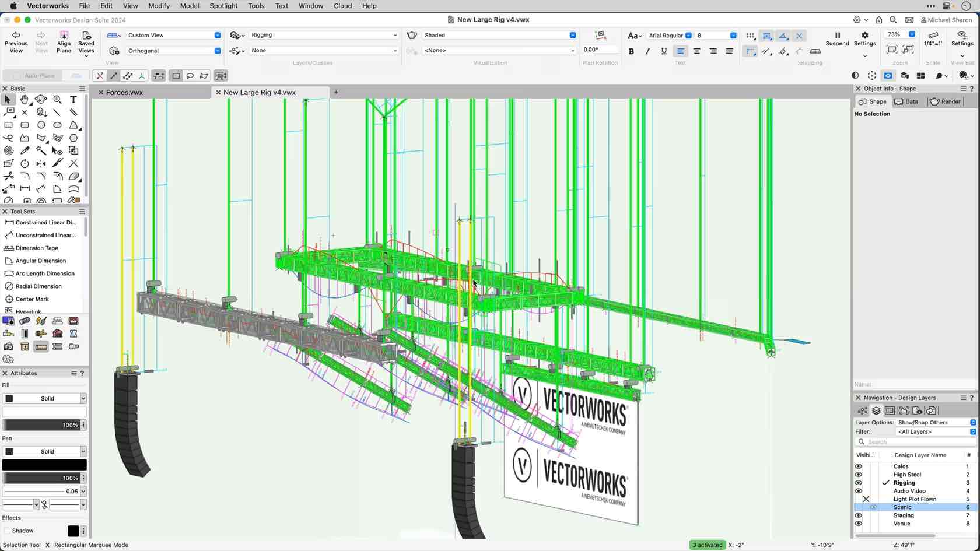Image resolution: width=980 pixels, height=551 pixels.
Task: Choose the Rectangle tool
Action: (9, 125)
